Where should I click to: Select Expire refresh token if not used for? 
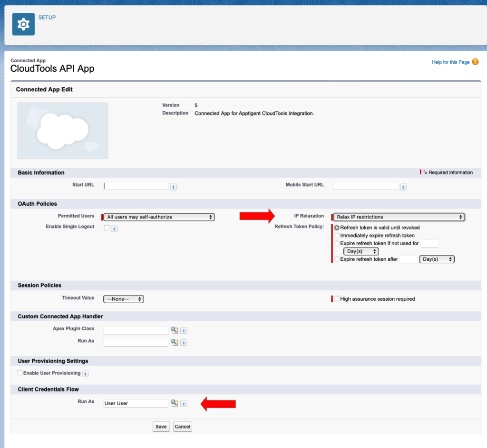coord(337,243)
